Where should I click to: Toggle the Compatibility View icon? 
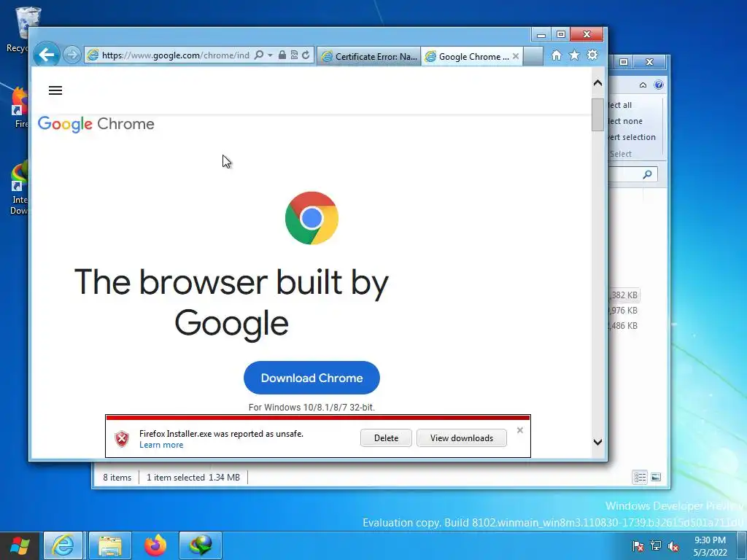[x=294, y=55]
